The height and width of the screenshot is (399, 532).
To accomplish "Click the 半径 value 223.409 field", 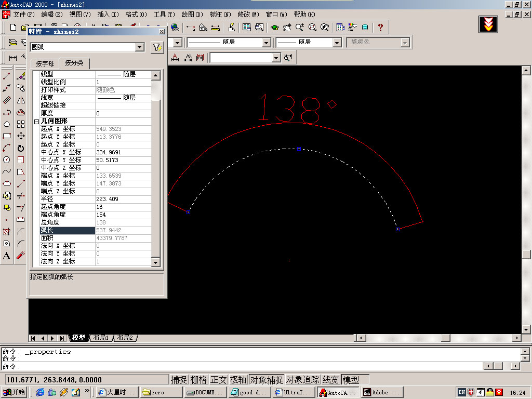I will pos(123,199).
